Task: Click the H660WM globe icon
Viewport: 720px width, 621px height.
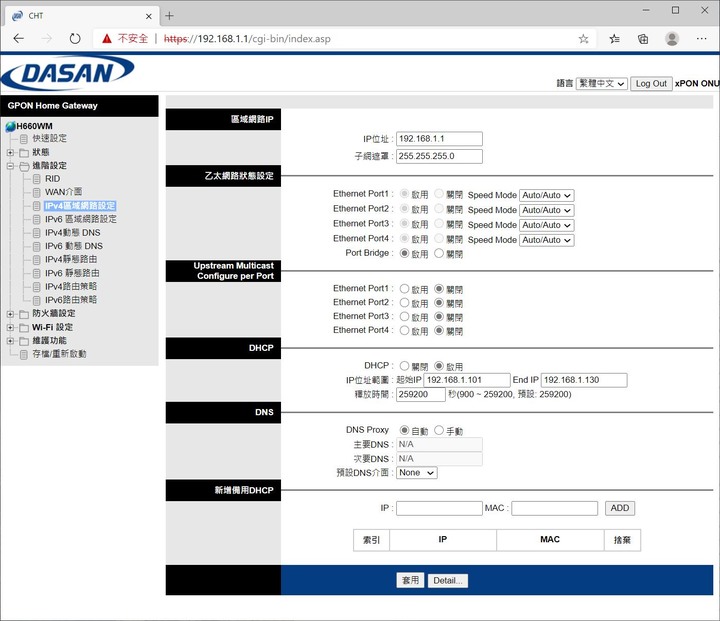Action: tap(10, 126)
